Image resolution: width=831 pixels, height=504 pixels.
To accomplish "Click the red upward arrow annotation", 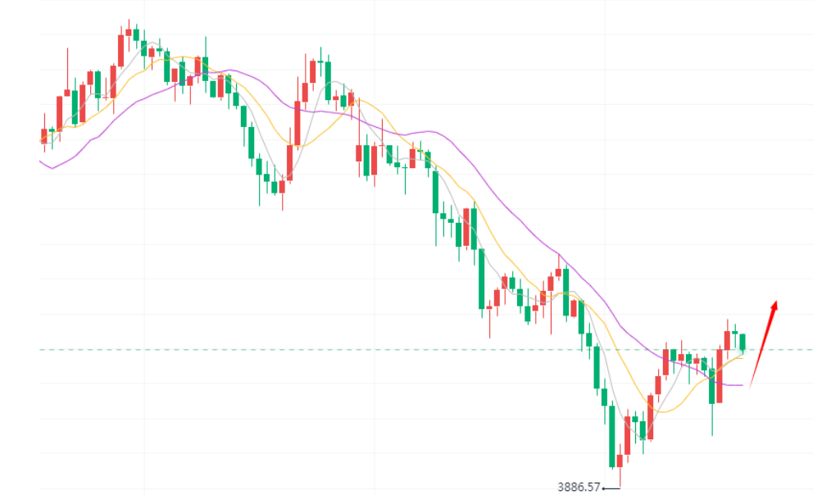I will [x=763, y=343].
